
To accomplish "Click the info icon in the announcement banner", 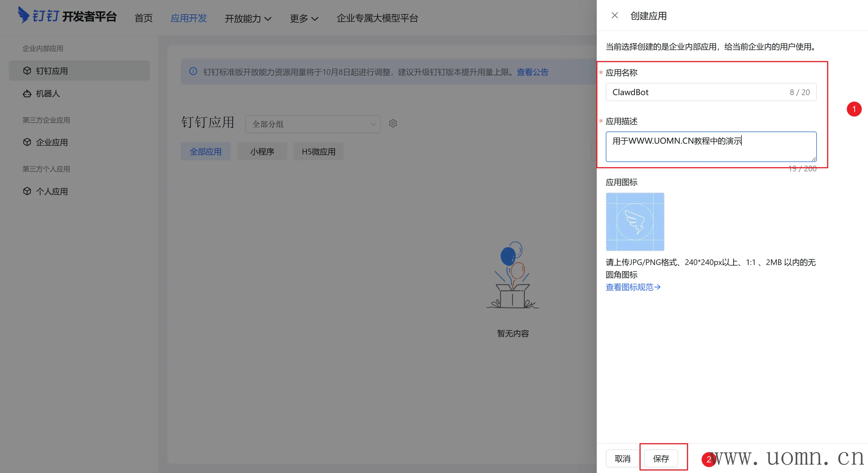I will 193,71.
